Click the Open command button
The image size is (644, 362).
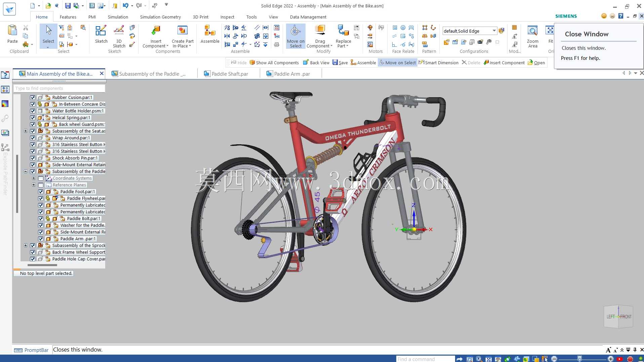[x=536, y=63]
